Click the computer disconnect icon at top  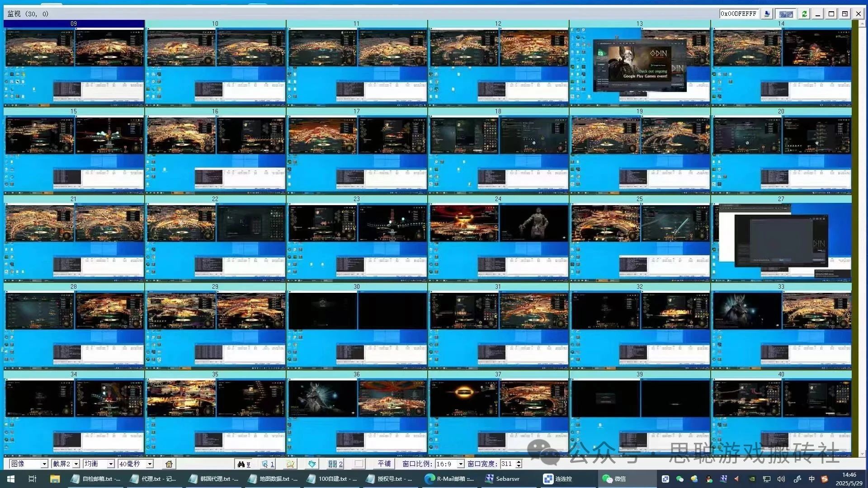coord(767,14)
